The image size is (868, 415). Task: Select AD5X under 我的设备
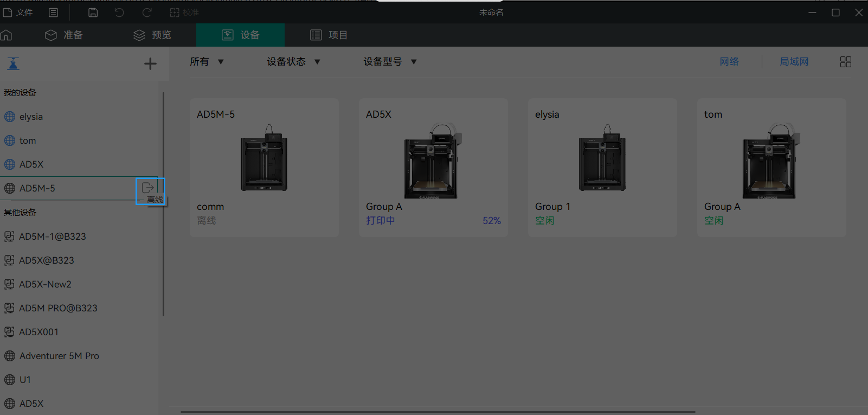pos(79,164)
